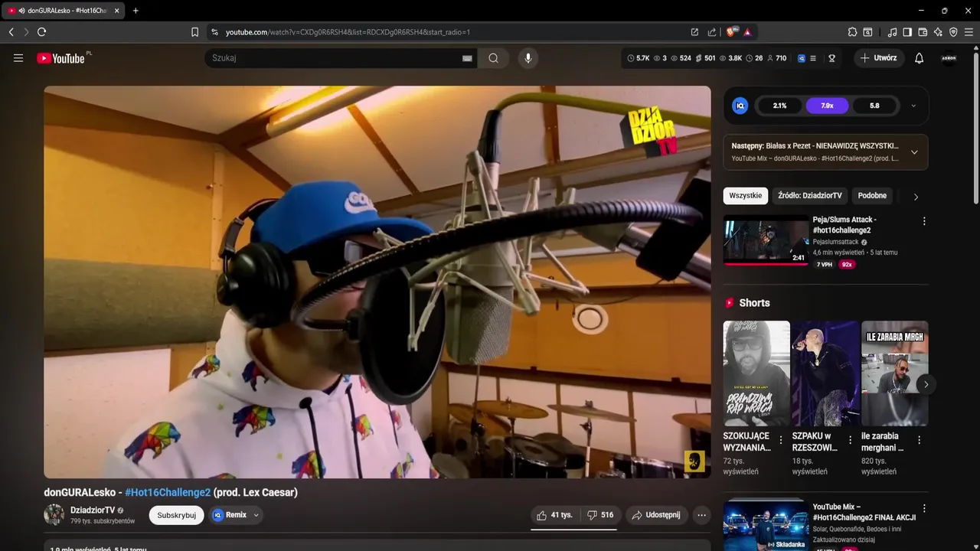Open the PRAWDZIWY RAP WRACA short thumbnail
This screenshot has width=980, height=551.
(x=756, y=373)
